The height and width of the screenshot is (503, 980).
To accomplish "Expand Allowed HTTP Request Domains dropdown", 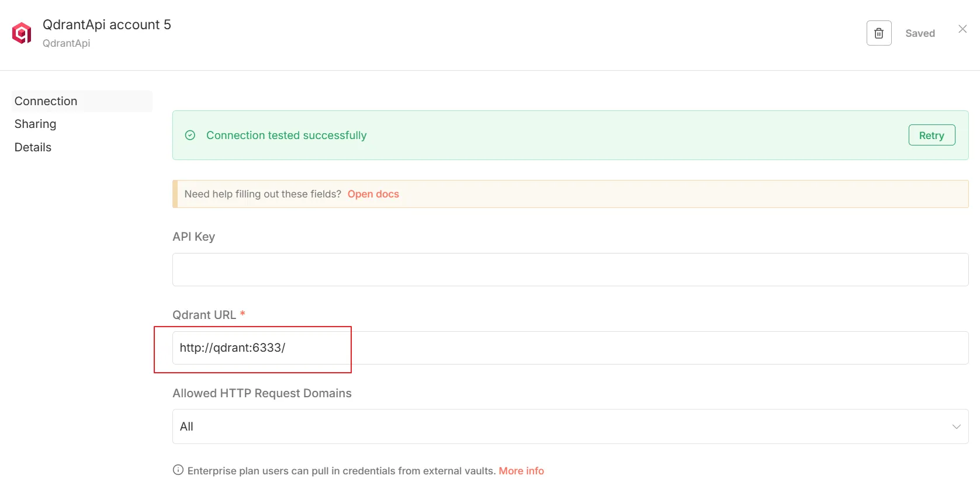I will (570, 426).
